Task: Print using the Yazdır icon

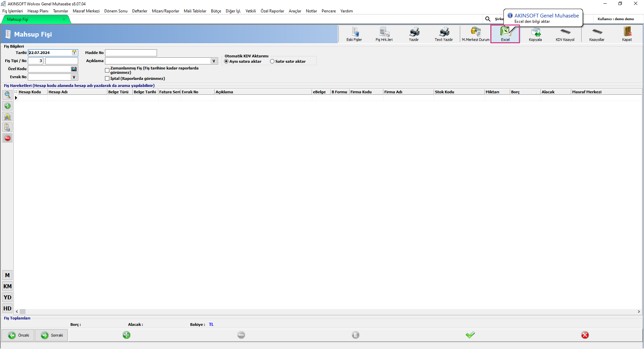Action: [414, 34]
